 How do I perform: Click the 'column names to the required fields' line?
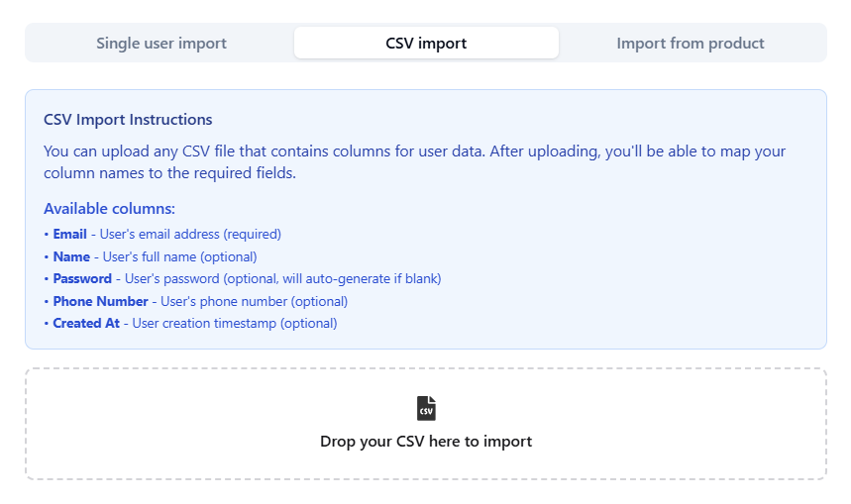pos(169,173)
